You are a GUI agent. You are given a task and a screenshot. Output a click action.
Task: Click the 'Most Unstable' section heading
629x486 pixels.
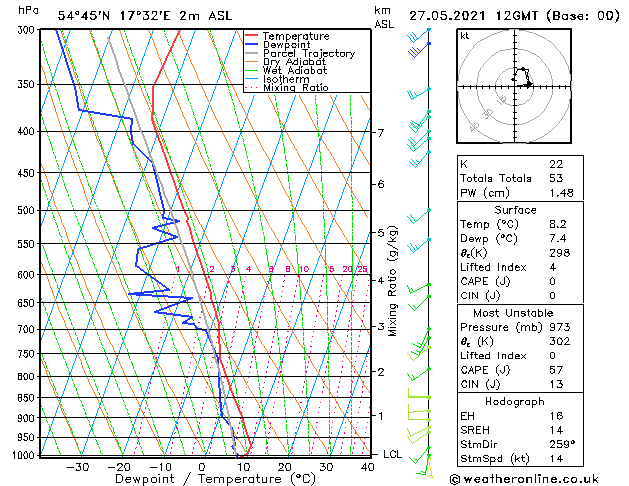click(x=513, y=313)
